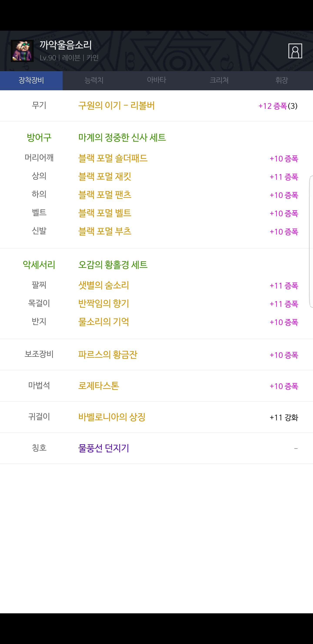Viewport: 313px width, 644px height.
Task: Switch to the 능력치 tab
Action: (x=94, y=80)
